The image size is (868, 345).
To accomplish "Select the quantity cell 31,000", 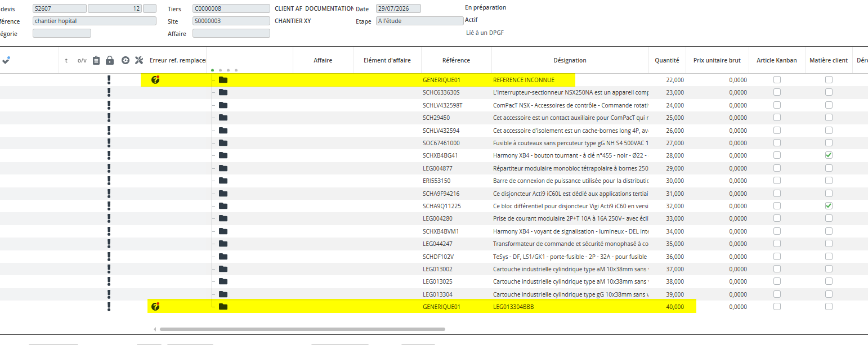I will [x=667, y=193].
